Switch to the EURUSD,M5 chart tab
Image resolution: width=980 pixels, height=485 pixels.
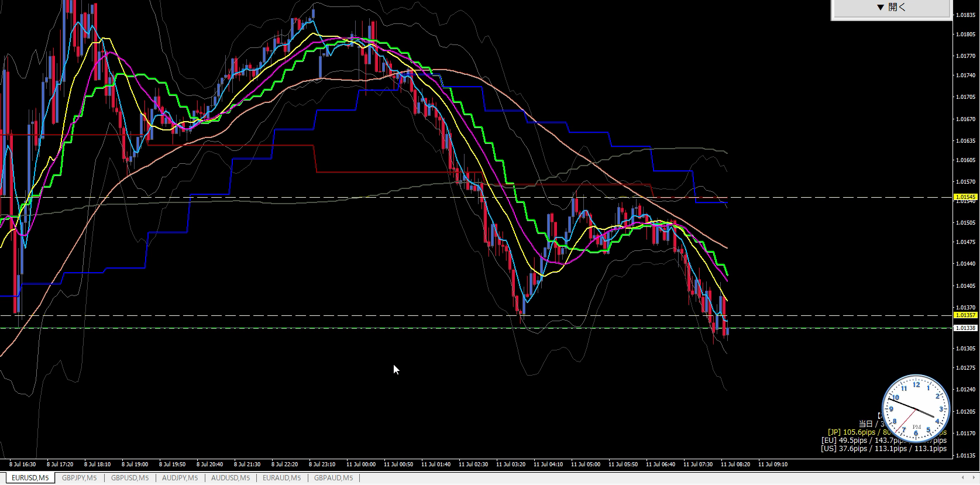(x=30, y=478)
